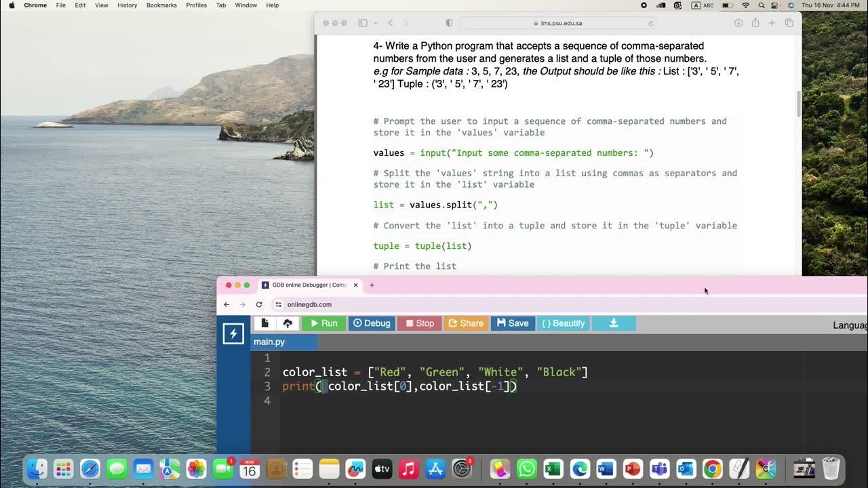Open Apple Music from the Dock
The image size is (868, 488).
tap(408, 468)
